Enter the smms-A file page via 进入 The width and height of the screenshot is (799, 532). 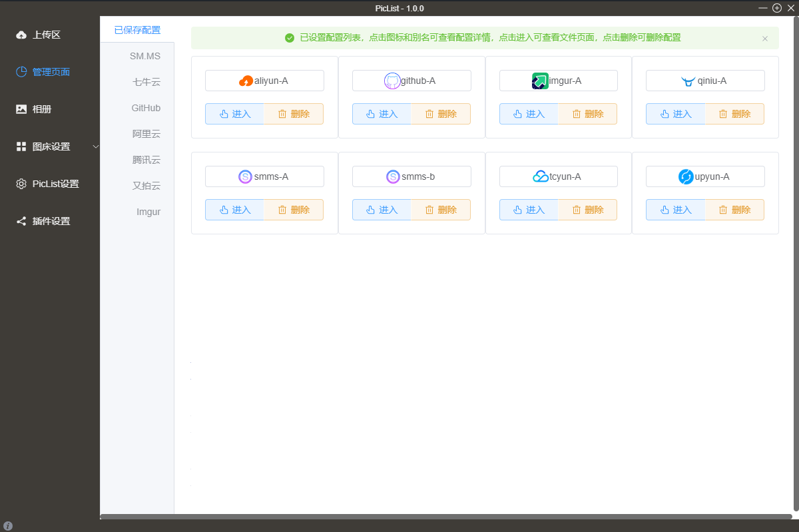[234, 210]
